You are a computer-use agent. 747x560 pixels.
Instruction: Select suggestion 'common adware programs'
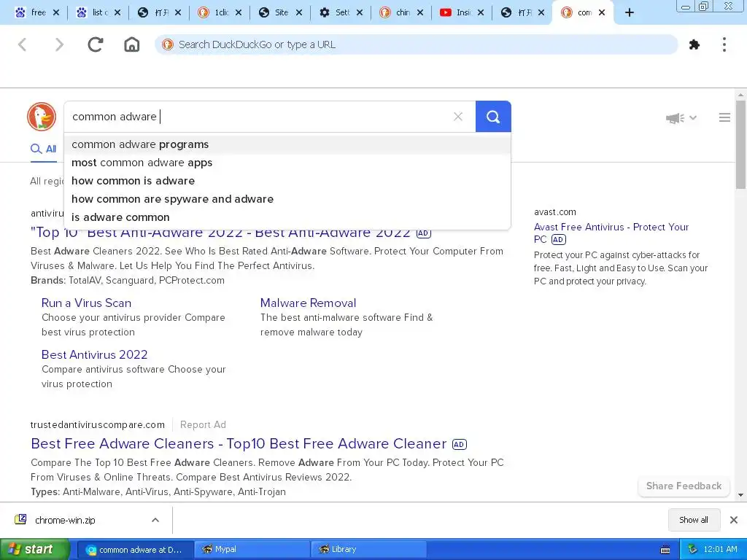pos(287,144)
